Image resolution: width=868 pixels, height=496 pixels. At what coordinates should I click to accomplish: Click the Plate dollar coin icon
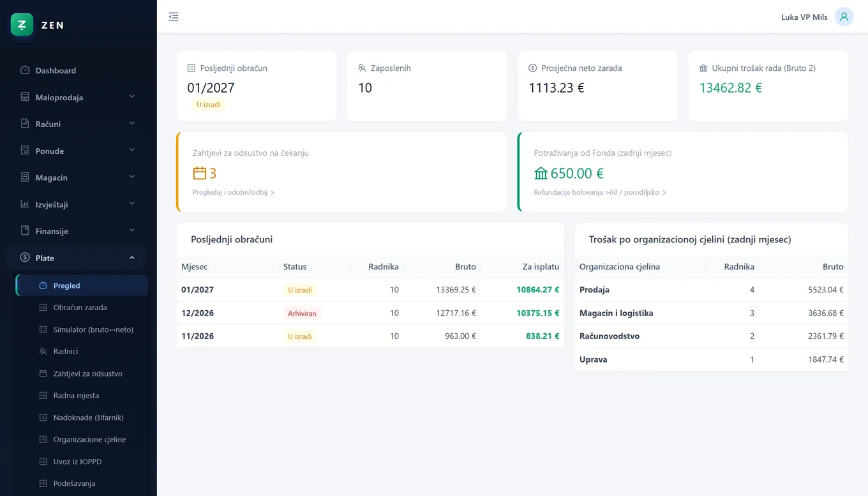pos(25,258)
